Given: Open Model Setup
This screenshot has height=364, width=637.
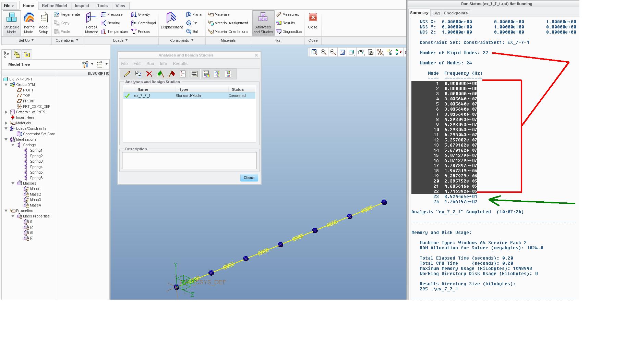Looking at the screenshot, I should click(x=43, y=23).
